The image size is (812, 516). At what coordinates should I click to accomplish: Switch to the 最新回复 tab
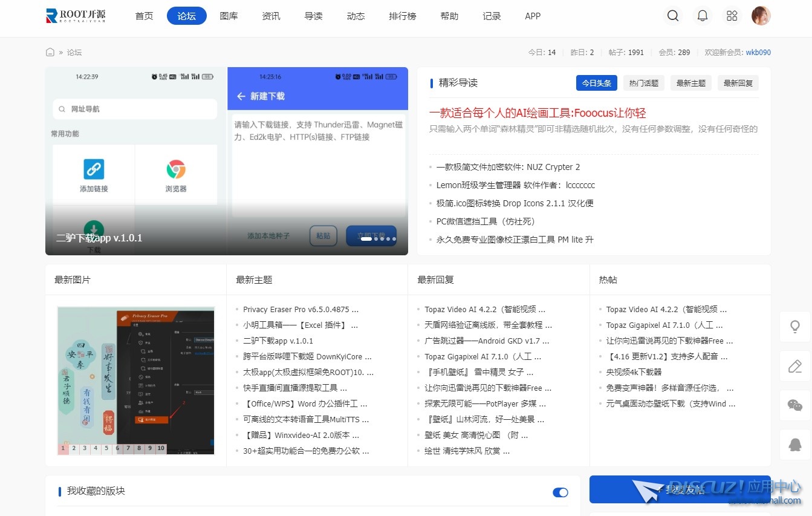point(738,83)
